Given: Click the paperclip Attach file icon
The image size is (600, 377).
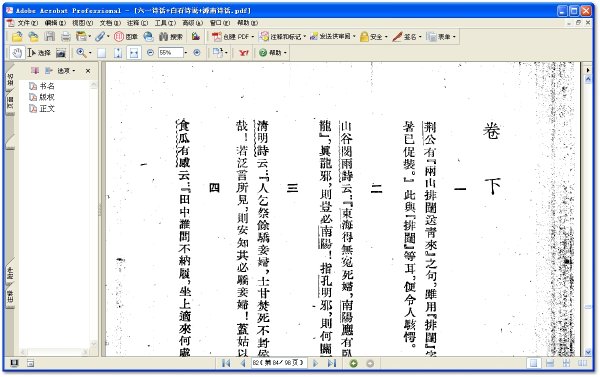Looking at the screenshot, I should tap(100, 37).
